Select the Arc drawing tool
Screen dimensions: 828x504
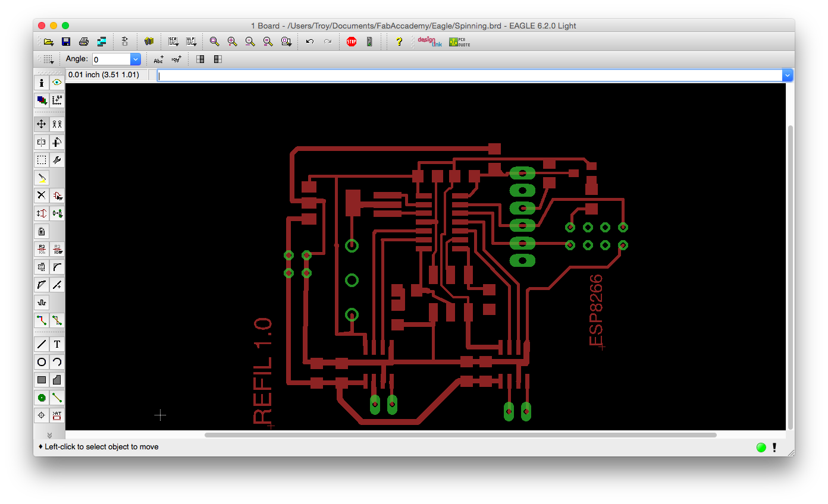[x=57, y=362]
